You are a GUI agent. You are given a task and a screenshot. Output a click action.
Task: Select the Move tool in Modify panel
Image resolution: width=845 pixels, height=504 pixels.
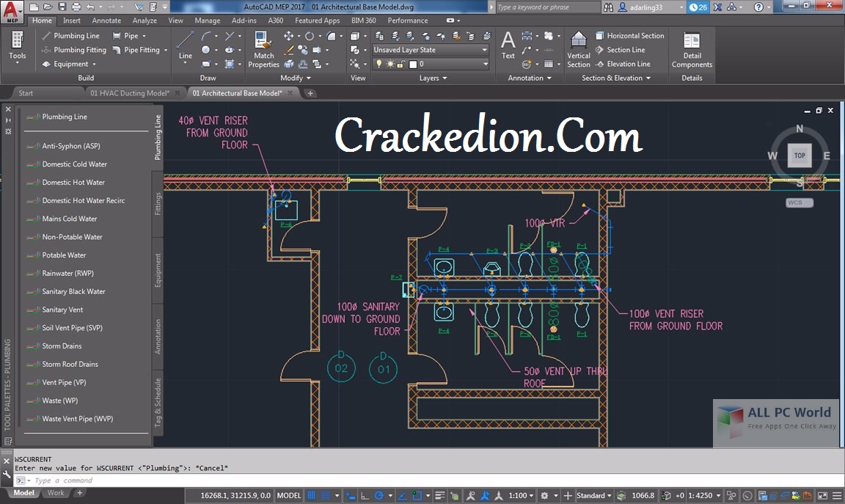pos(289,36)
